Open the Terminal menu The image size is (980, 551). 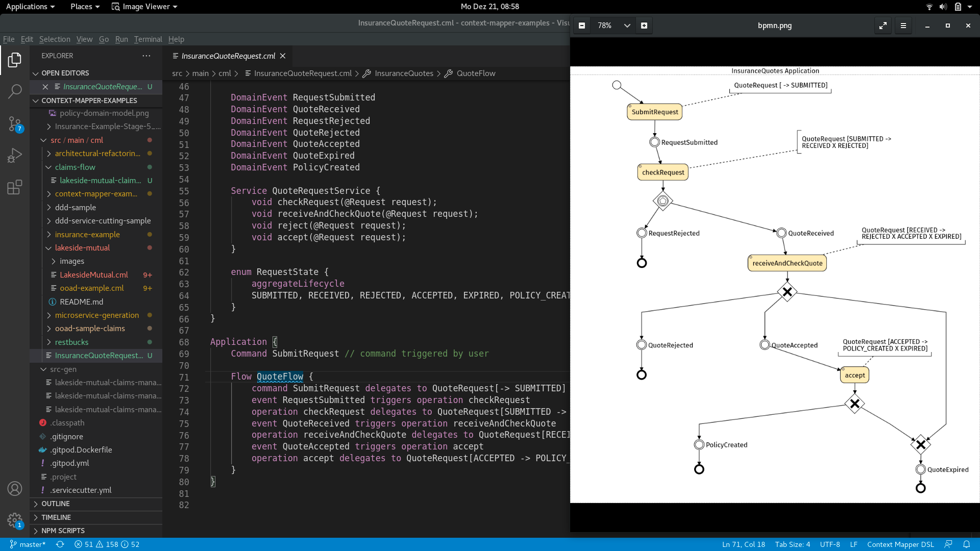coord(148,39)
